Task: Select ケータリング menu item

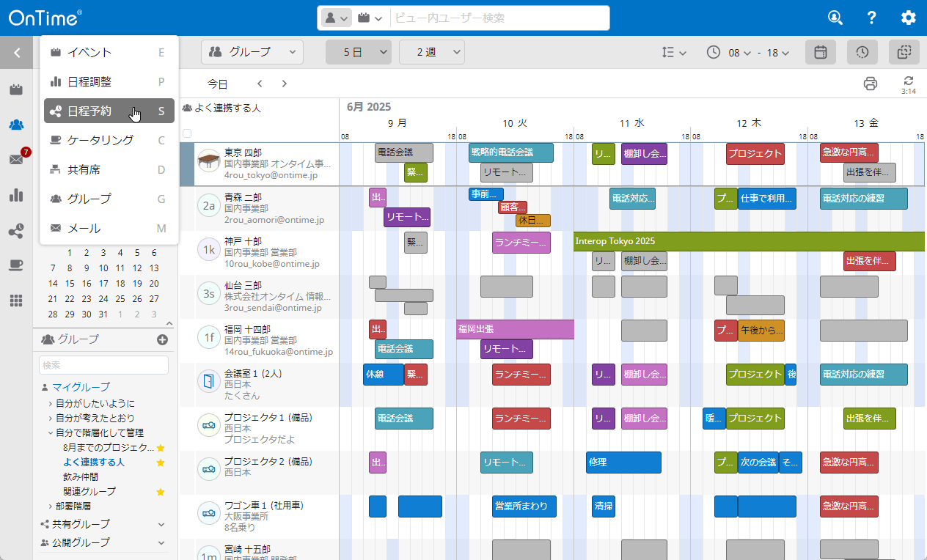Action: click(109, 141)
